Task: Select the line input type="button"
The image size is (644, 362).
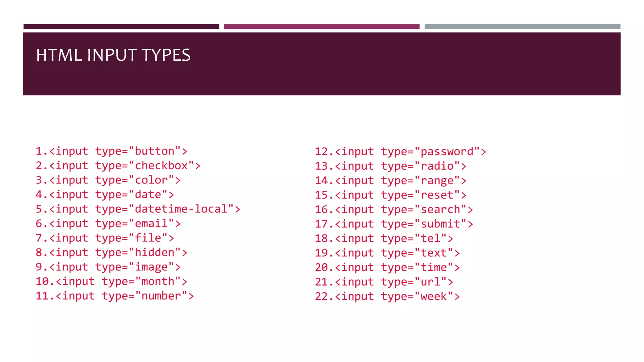Action: 111,151
